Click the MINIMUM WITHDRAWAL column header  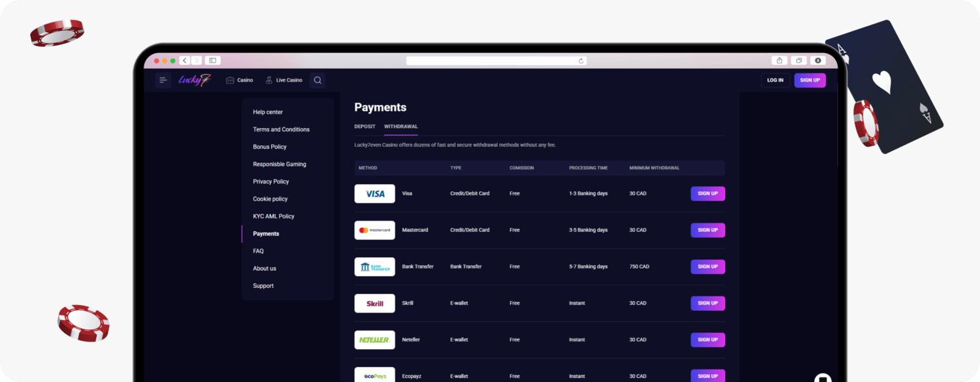point(655,168)
